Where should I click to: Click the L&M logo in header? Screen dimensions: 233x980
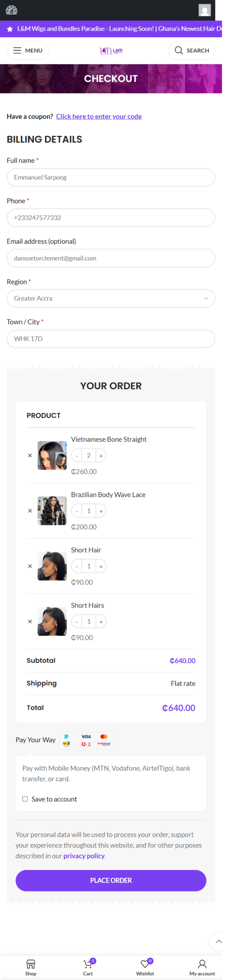click(x=111, y=51)
